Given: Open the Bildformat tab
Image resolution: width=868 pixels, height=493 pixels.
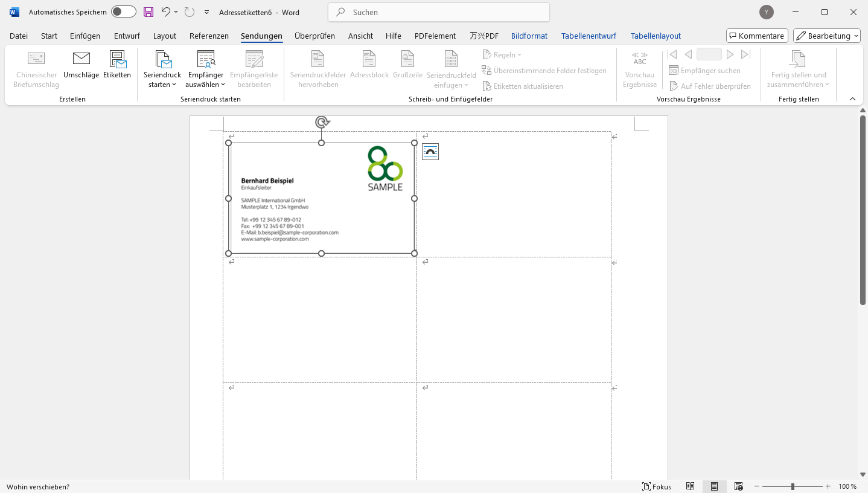Looking at the screenshot, I should [529, 36].
